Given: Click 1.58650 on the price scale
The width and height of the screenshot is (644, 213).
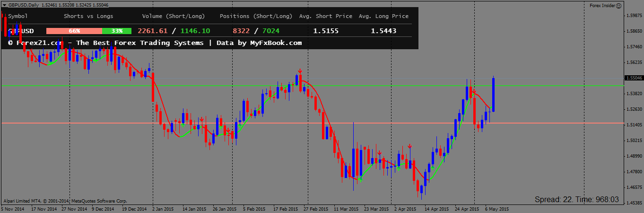Looking at the screenshot, I should pyautogui.click(x=634, y=31).
